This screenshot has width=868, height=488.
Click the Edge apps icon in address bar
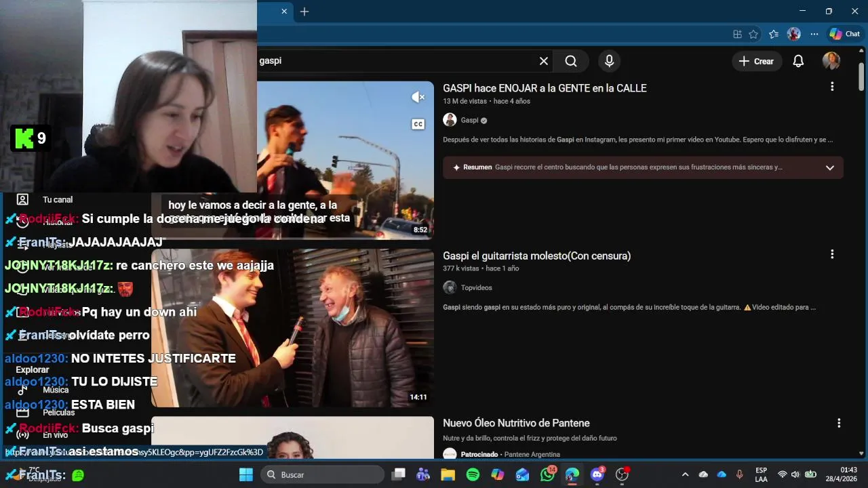737,34
